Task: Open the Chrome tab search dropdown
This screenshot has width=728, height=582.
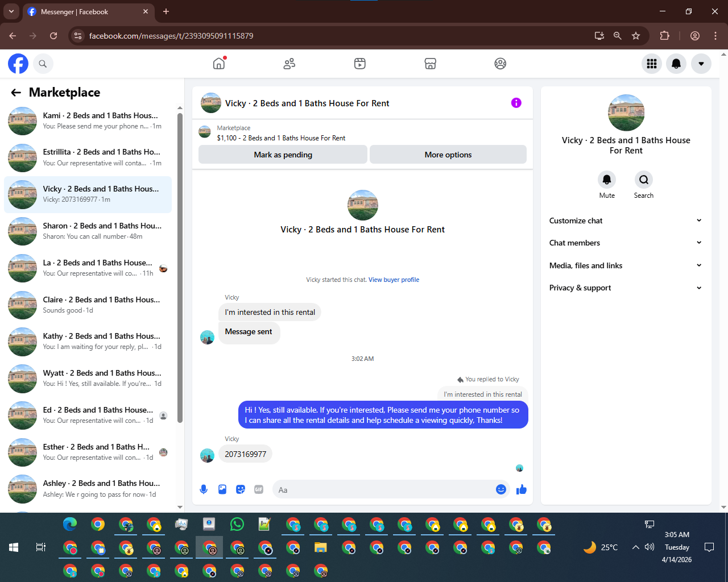Action: [11, 11]
